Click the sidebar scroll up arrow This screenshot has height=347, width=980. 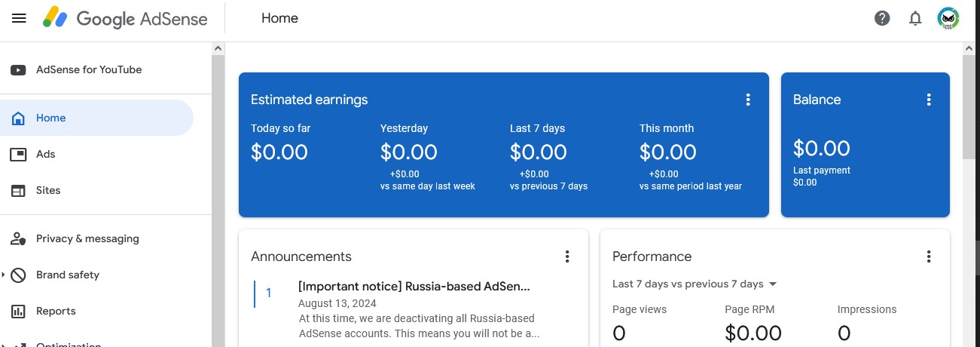pyautogui.click(x=218, y=48)
